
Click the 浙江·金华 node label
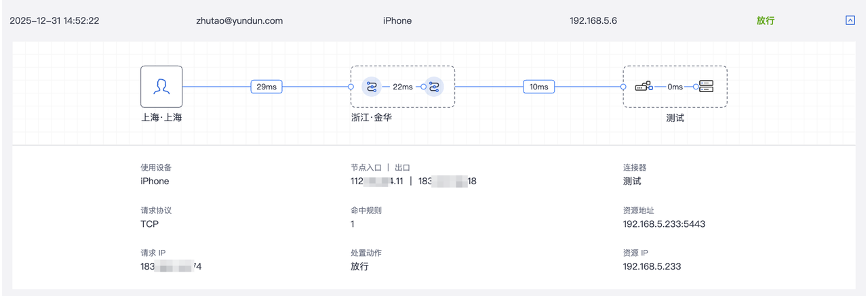372,117
